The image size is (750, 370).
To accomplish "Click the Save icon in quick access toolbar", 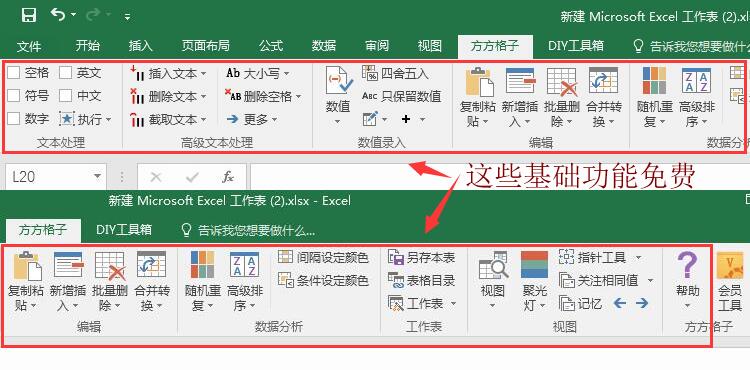I will [x=29, y=15].
